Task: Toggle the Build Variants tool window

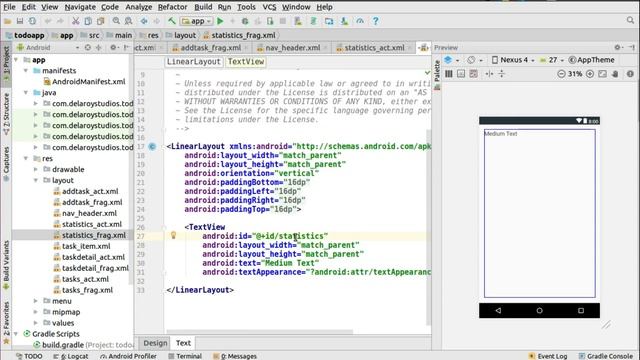Action: pyautogui.click(x=6, y=264)
